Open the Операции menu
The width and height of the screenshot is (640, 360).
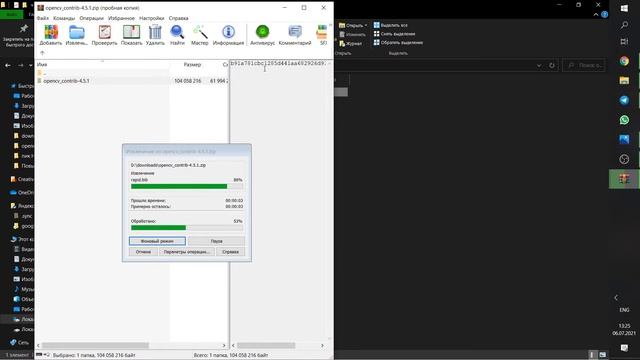[91, 18]
